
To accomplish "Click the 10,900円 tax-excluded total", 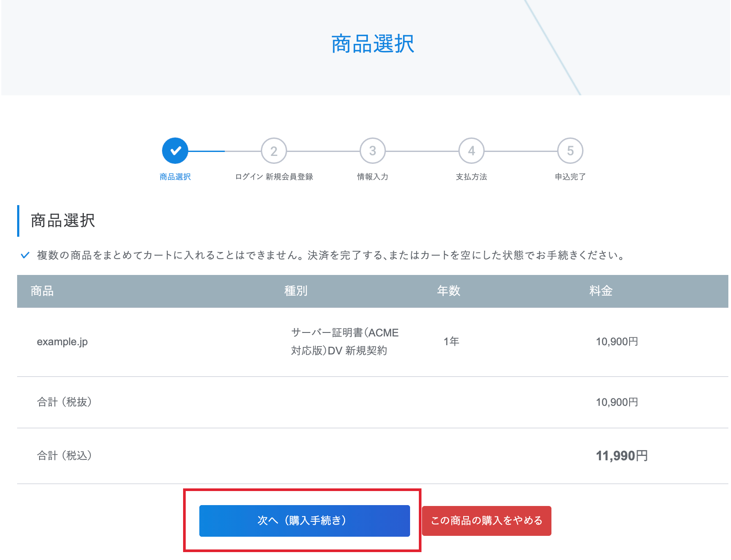I will pos(617,402).
